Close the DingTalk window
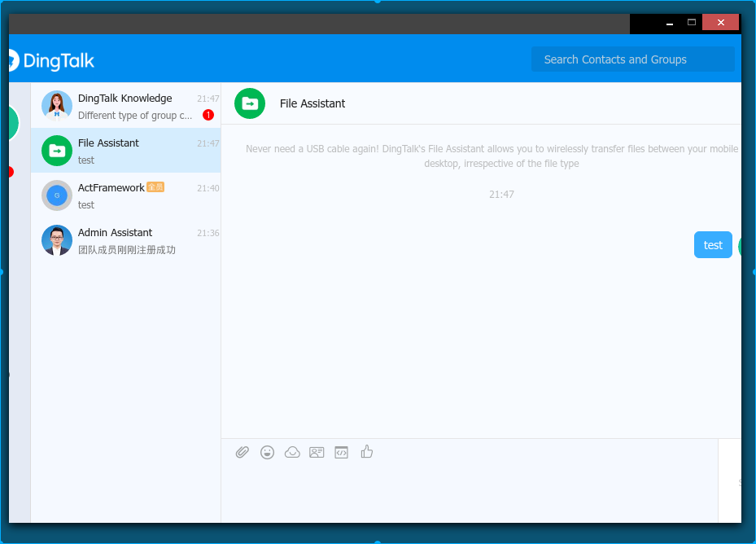Viewport: 756px width, 544px height. (x=720, y=22)
